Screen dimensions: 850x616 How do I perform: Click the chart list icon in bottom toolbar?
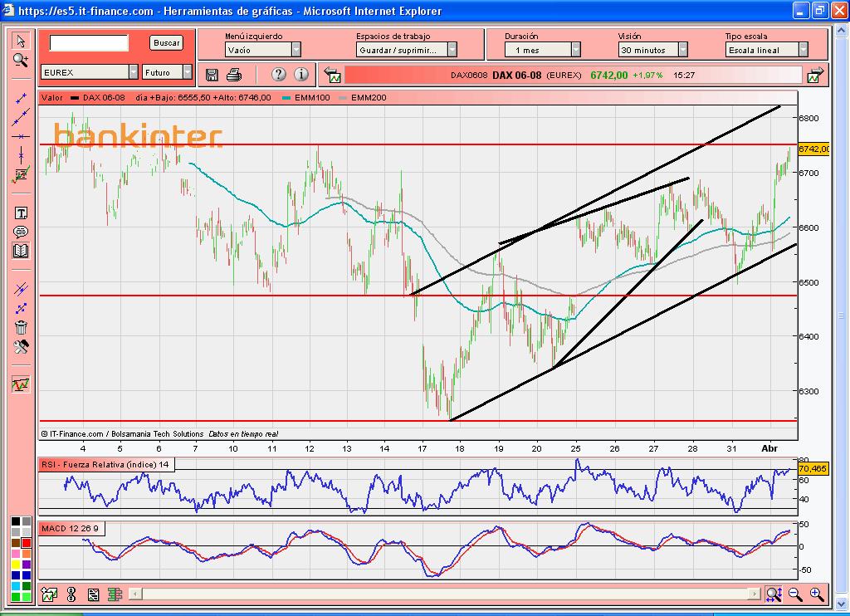[x=93, y=595]
